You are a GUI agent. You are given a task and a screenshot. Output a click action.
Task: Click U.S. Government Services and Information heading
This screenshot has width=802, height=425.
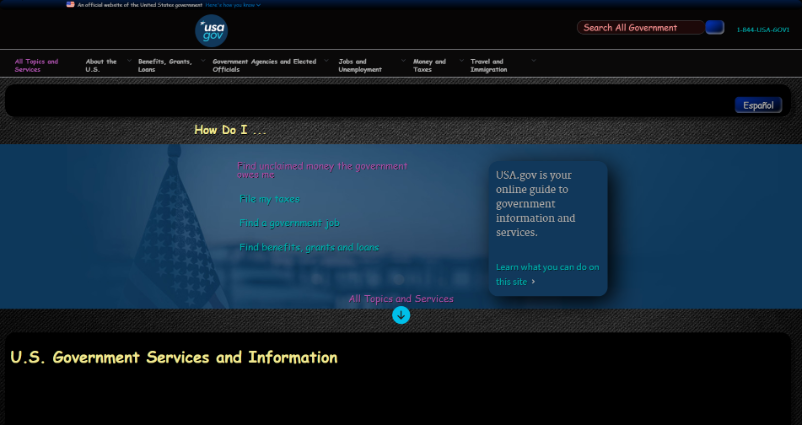[x=174, y=357]
